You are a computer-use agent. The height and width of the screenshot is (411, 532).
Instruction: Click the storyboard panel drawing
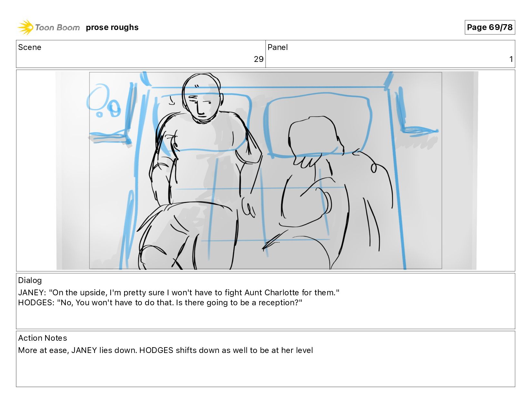click(266, 170)
